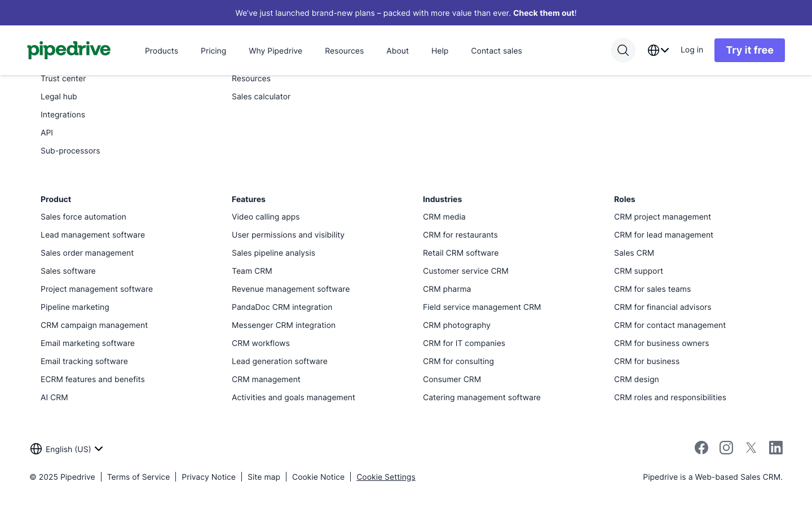
Task: Open the CRM media link
Action: (x=444, y=217)
